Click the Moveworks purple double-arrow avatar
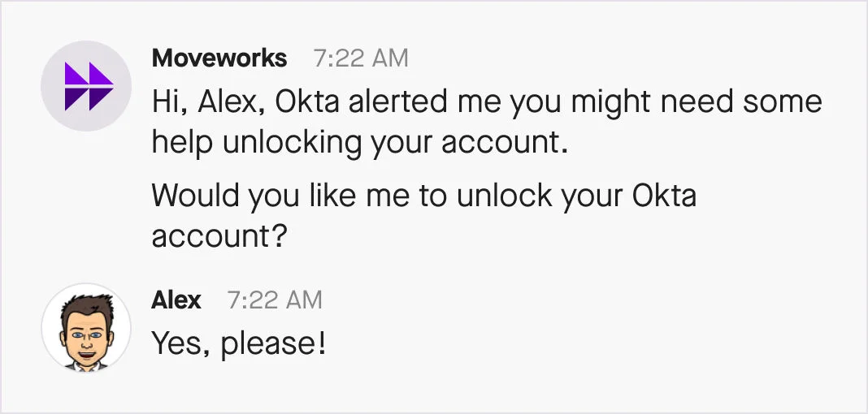868x414 pixels. (x=86, y=86)
